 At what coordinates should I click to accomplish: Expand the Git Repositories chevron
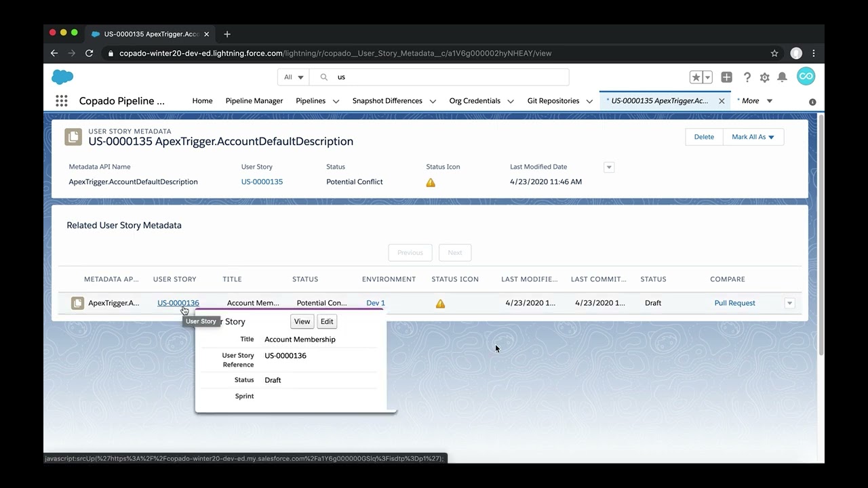tap(589, 101)
